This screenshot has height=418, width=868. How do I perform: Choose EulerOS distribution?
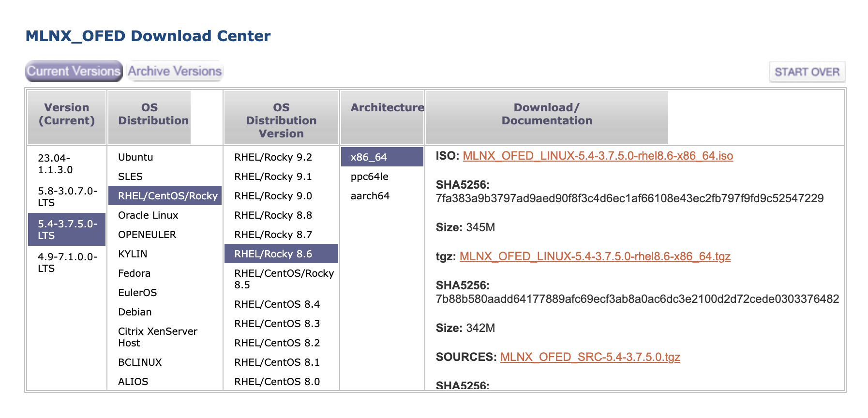coord(165,292)
